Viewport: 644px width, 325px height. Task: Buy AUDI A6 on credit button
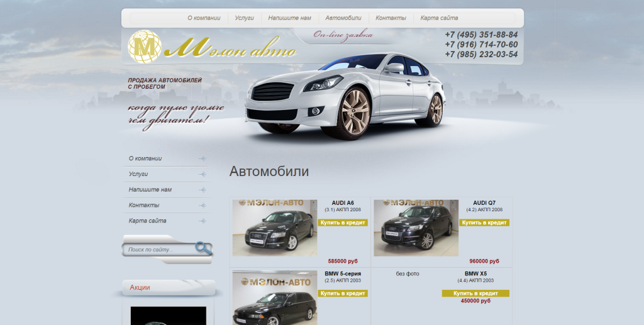[343, 223]
